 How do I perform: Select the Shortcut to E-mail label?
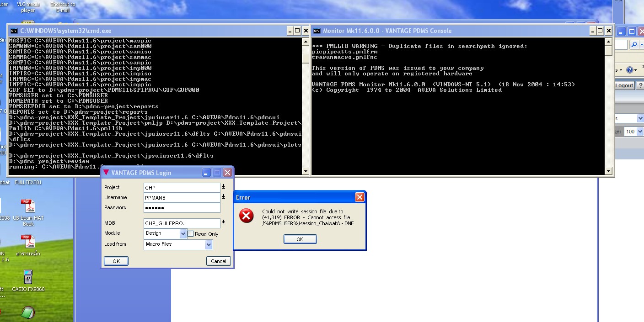63,7
